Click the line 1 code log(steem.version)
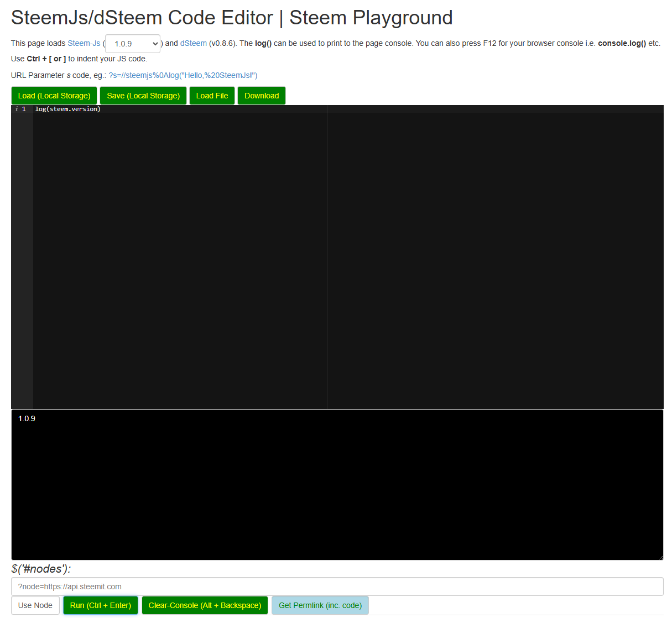This screenshot has height=618, width=672. (68, 109)
